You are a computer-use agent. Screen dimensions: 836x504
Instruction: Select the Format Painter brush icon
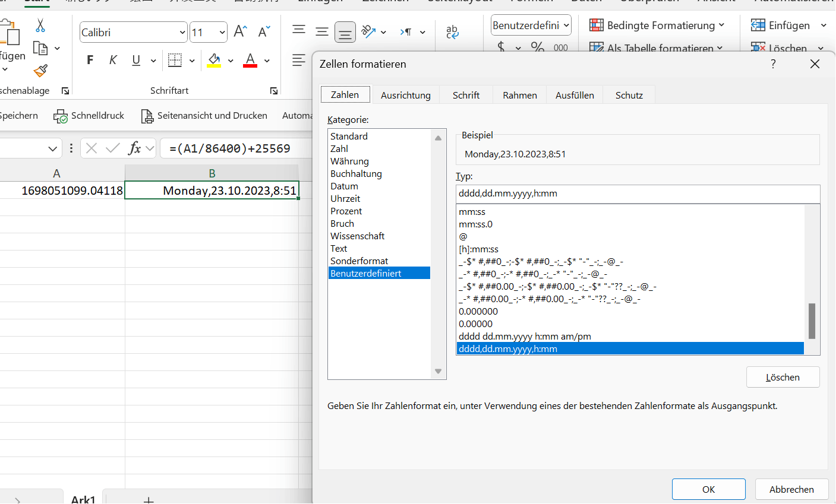click(40, 71)
